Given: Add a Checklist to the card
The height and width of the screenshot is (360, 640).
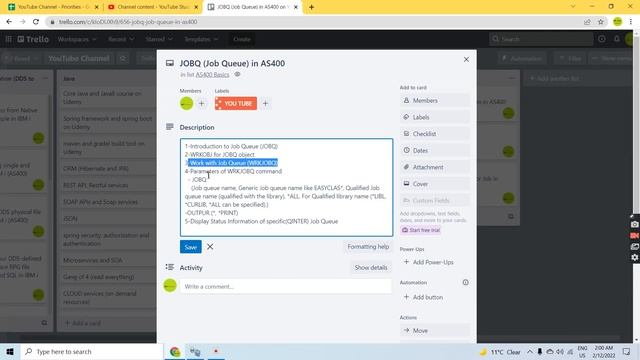Looking at the screenshot, I should 434,134.
